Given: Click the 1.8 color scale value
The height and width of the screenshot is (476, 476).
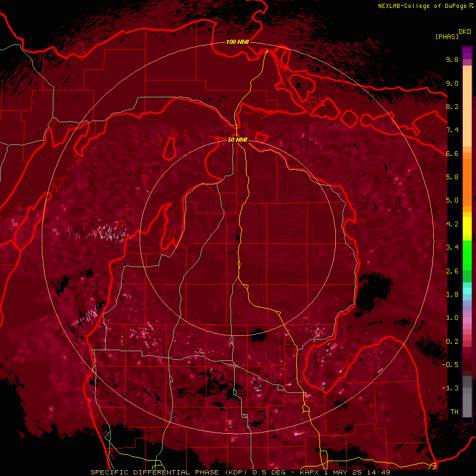Looking at the screenshot, I should pyautogui.click(x=452, y=295).
